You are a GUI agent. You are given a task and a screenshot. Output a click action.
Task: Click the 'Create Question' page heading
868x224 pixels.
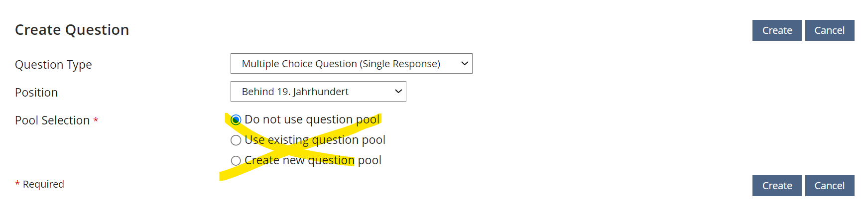point(72,30)
